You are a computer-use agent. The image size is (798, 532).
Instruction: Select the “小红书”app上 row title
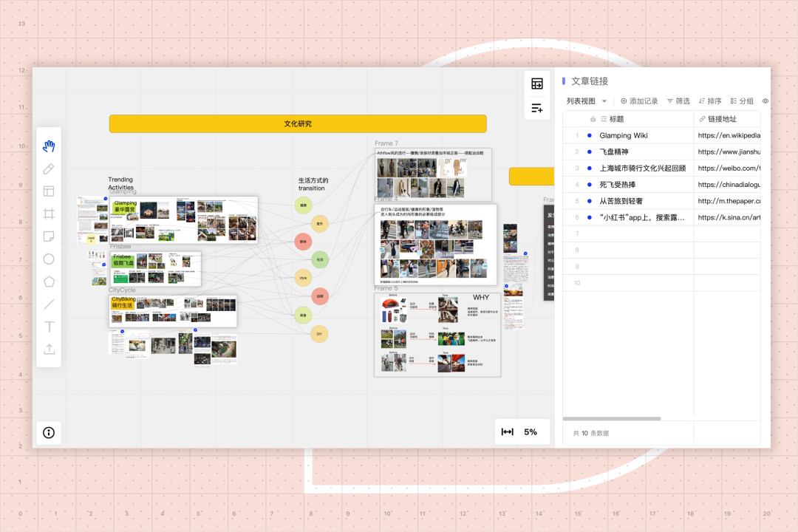click(642, 217)
